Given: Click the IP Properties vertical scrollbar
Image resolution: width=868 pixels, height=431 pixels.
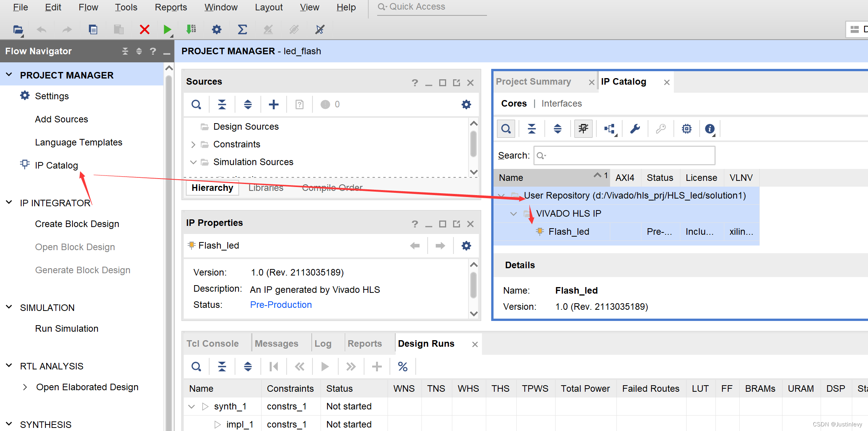Looking at the screenshot, I should (473, 285).
